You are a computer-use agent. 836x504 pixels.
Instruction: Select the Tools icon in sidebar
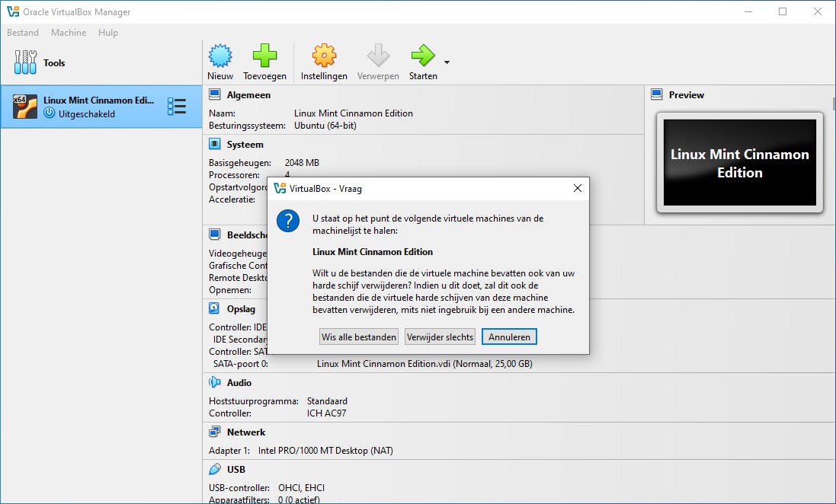click(x=25, y=62)
